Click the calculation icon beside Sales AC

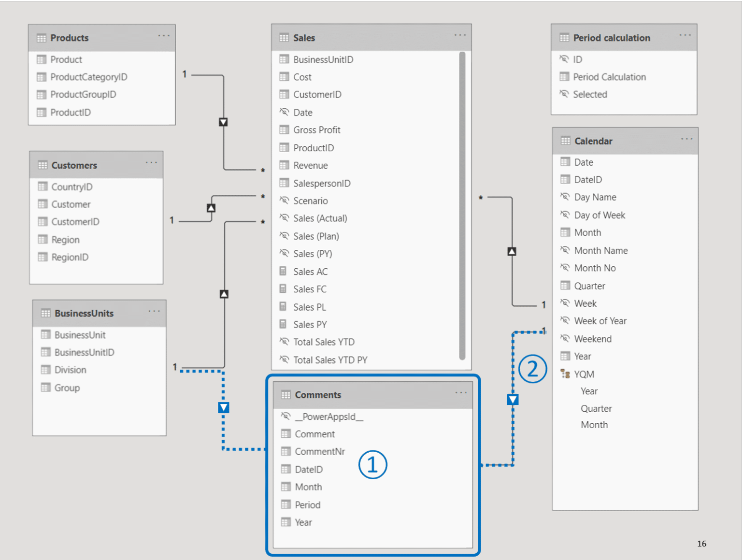(284, 271)
